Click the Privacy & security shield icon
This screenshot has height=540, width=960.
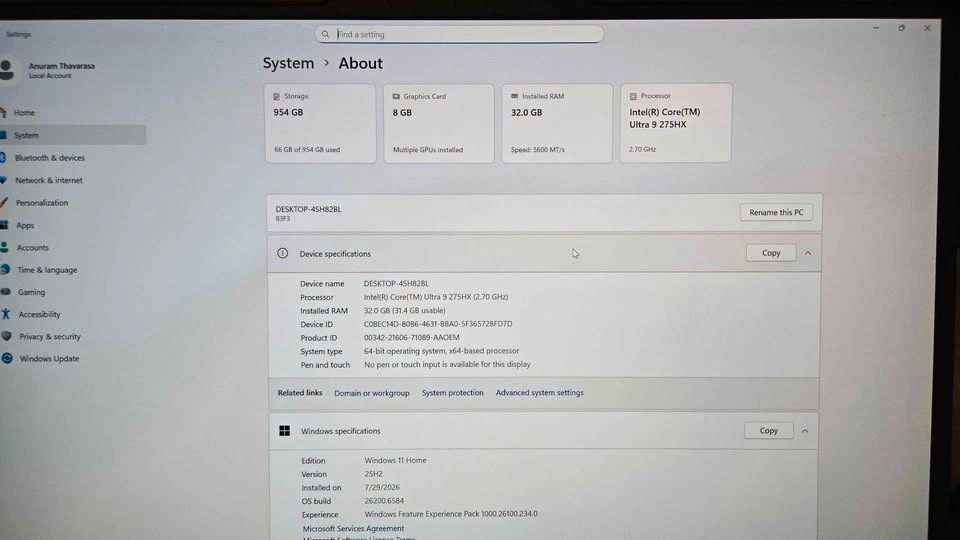click(7, 336)
